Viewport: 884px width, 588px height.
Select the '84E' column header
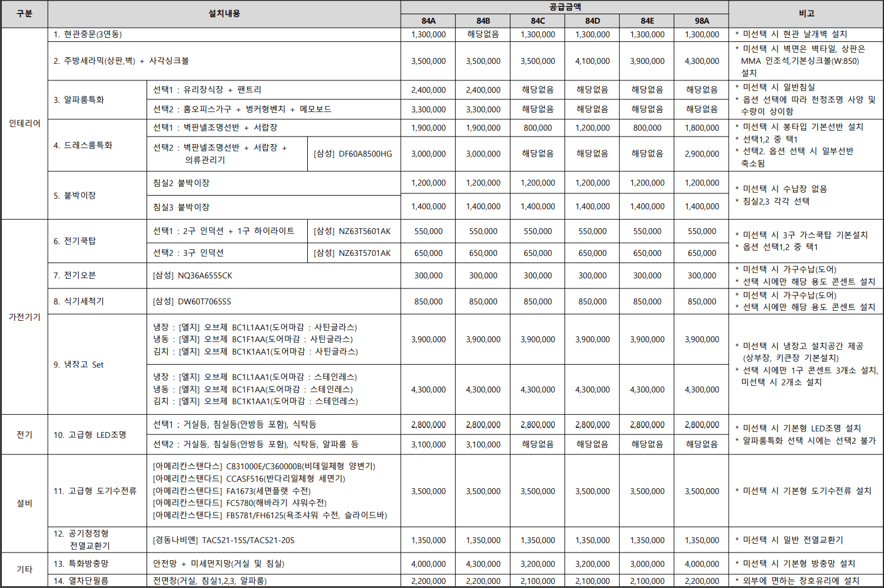[647, 21]
